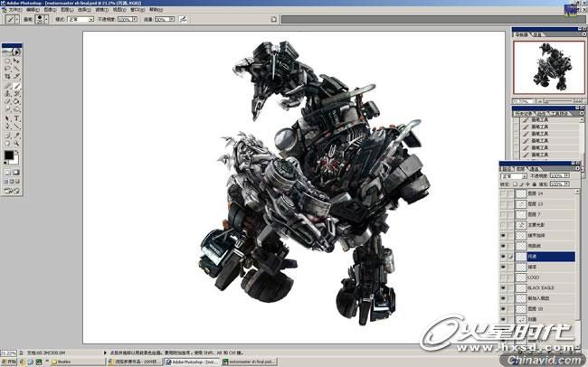Select the Hand tool
Screen dimensions: 588x367
pyautogui.click(x=7, y=143)
